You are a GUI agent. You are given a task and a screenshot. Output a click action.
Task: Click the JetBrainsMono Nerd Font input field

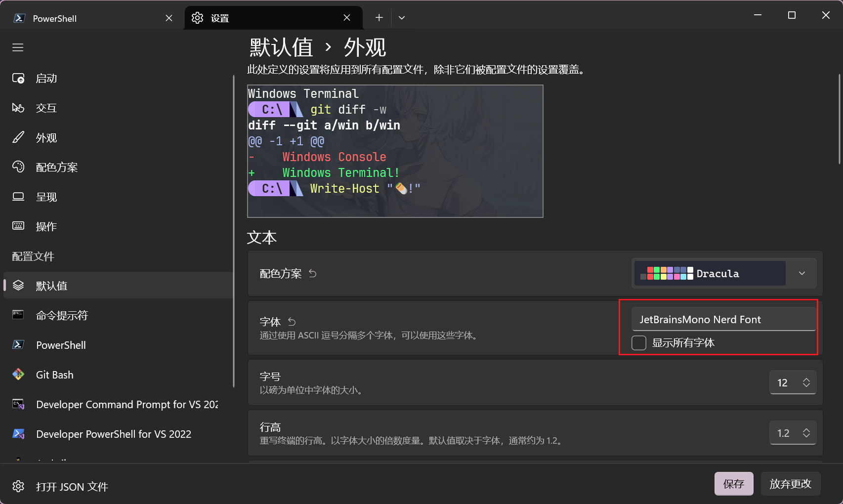pyautogui.click(x=724, y=319)
